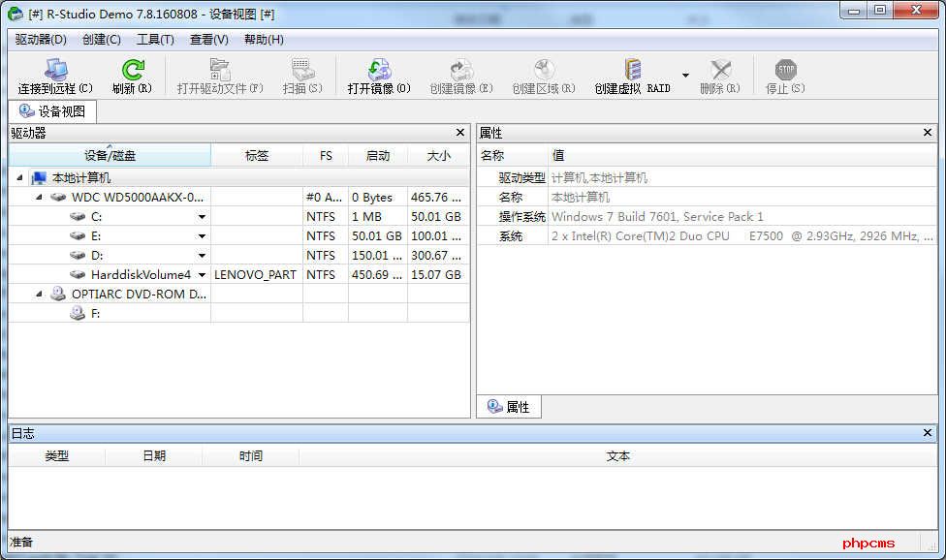Open the HarddiskVolume4 row dropdown arrow
This screenshot has width=946, height=560.
click(x=203, y=275)
